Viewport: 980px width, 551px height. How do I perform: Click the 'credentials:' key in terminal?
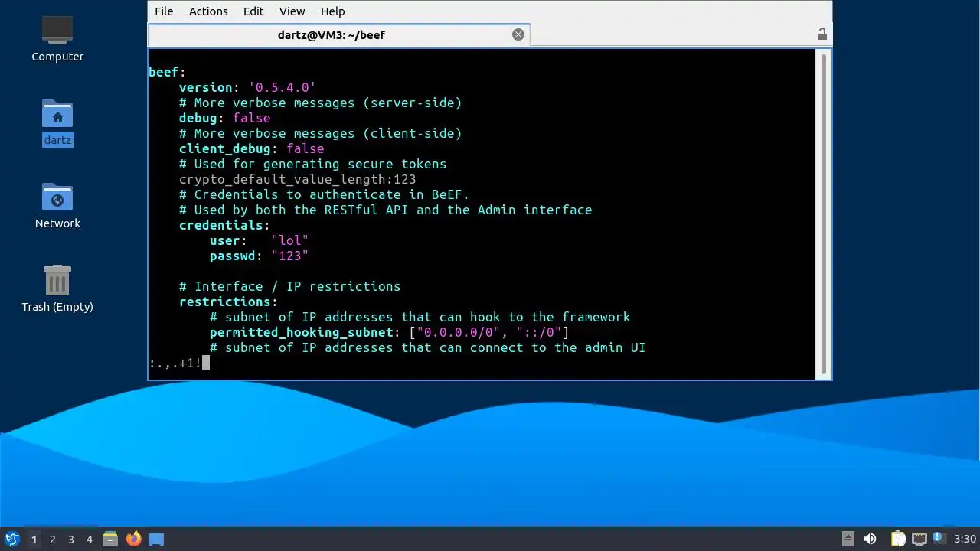click(x=224, y=225)
